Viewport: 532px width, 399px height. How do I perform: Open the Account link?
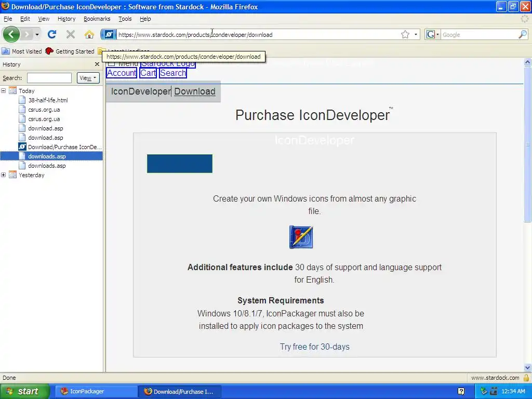[122, 73]
